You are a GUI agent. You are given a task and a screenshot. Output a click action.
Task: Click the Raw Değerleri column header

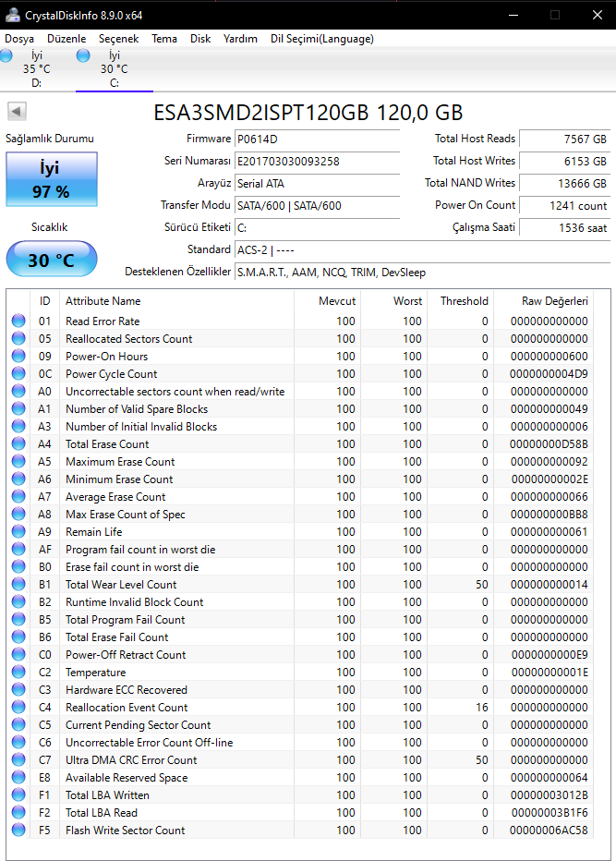544,301
